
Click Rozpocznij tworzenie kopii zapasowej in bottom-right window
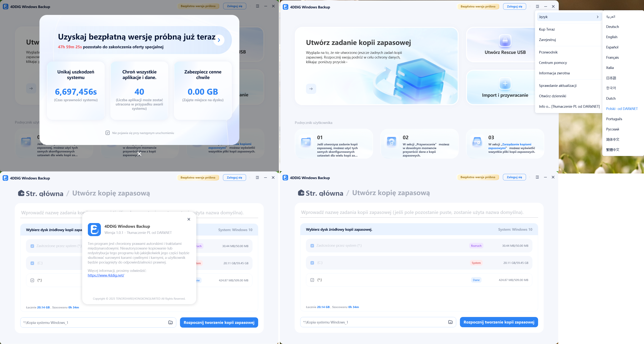[x=499, y=322]
